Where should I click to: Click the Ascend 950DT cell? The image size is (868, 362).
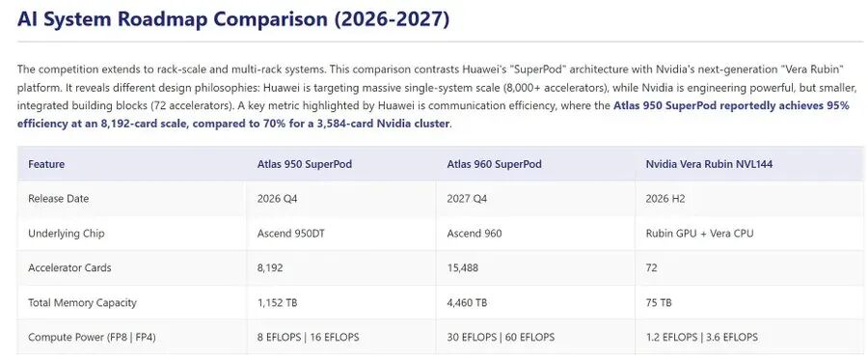pyautogui.click(x=291, y=234)
